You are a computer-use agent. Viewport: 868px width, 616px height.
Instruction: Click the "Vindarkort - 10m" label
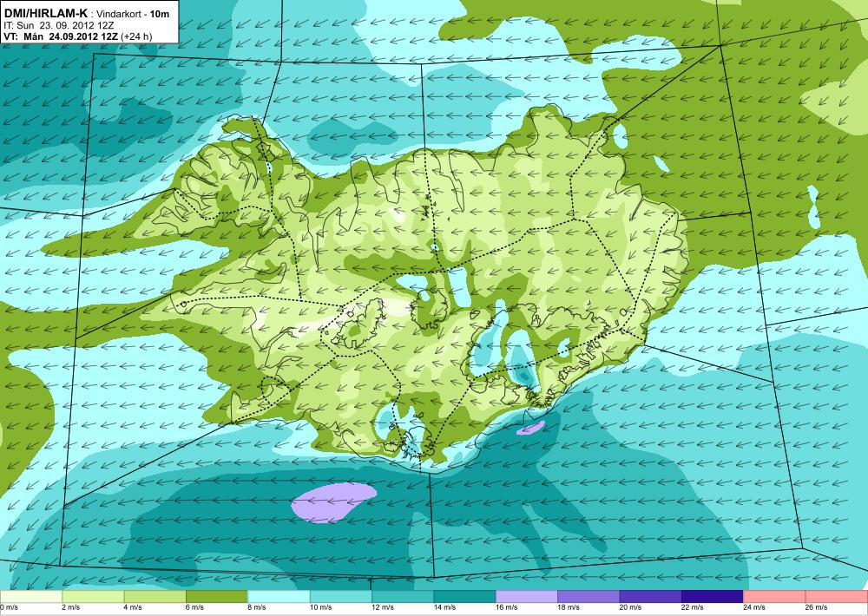coord(133,14)
